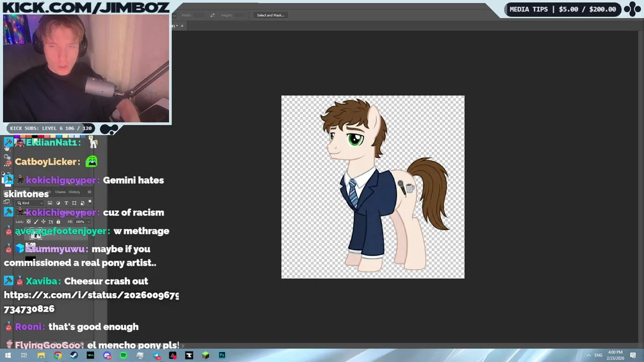Viewport: 644px width, 362px height.
Task: Open the clock showing 4:00 PM
Action: (615, 355)
